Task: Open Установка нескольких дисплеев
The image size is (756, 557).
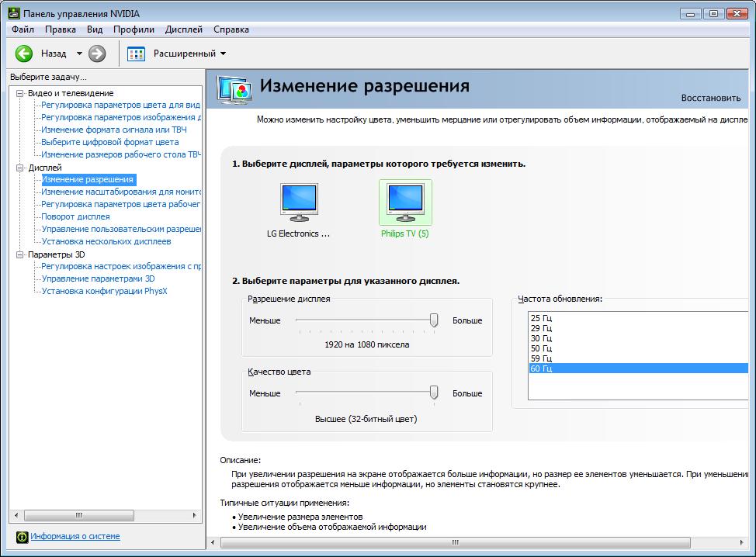Action: [106, 241]
